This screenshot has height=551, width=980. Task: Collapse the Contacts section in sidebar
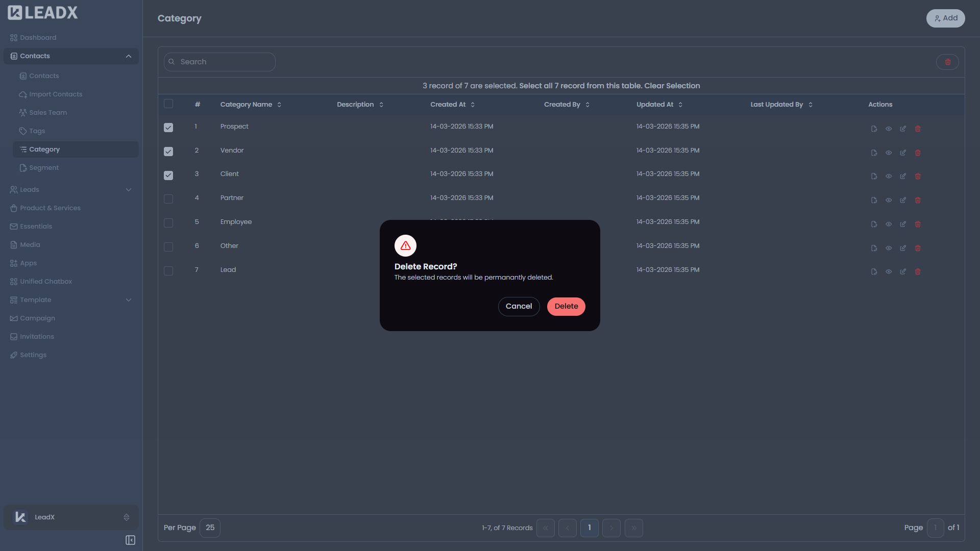pyautogui.click(x=129, y=56)
